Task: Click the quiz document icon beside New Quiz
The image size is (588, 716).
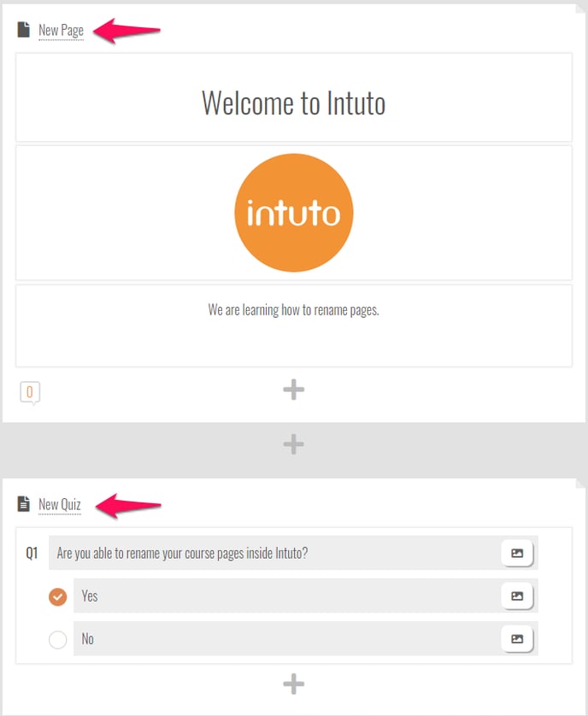Action: pyautogui.click(x=24, y=504)
